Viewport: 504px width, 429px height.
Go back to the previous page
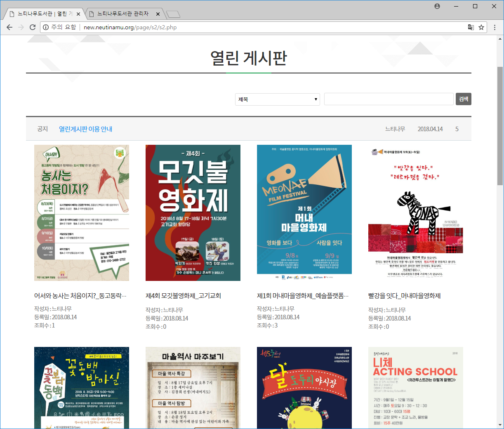pos(9,27)
